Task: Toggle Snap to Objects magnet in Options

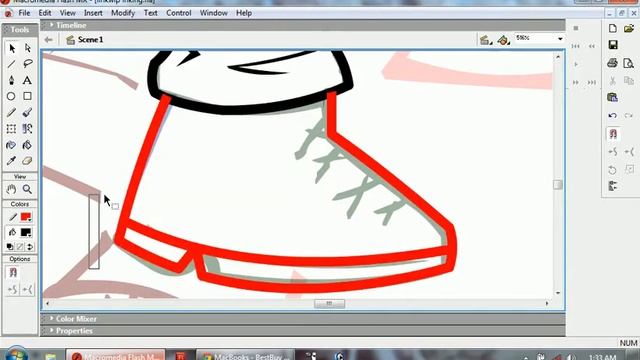Action: point(13,272)
